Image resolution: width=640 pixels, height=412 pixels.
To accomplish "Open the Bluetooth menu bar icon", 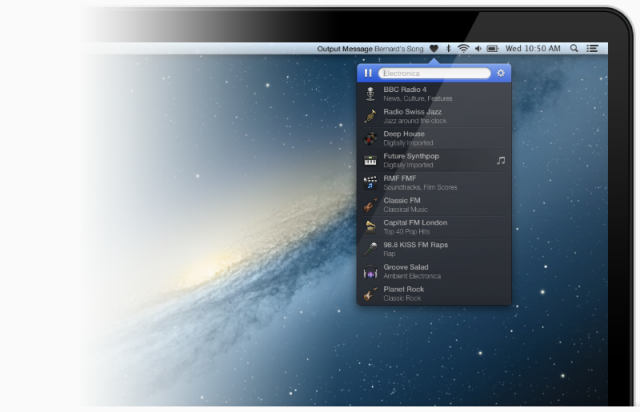I will 449,49.
